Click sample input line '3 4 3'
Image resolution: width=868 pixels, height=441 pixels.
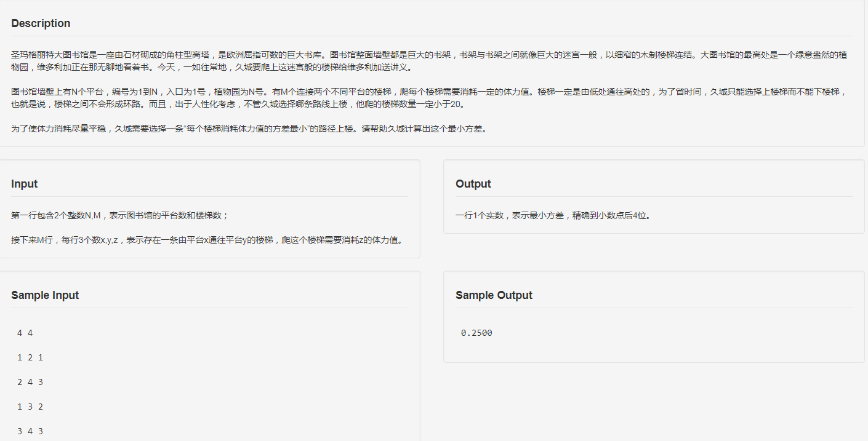[x=30, y=431]
